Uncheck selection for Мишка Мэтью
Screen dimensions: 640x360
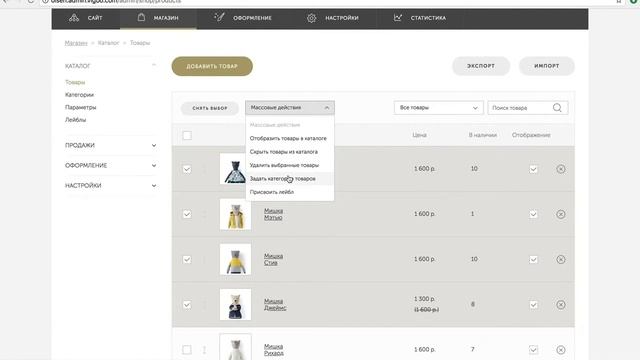(x=187, y=214)
